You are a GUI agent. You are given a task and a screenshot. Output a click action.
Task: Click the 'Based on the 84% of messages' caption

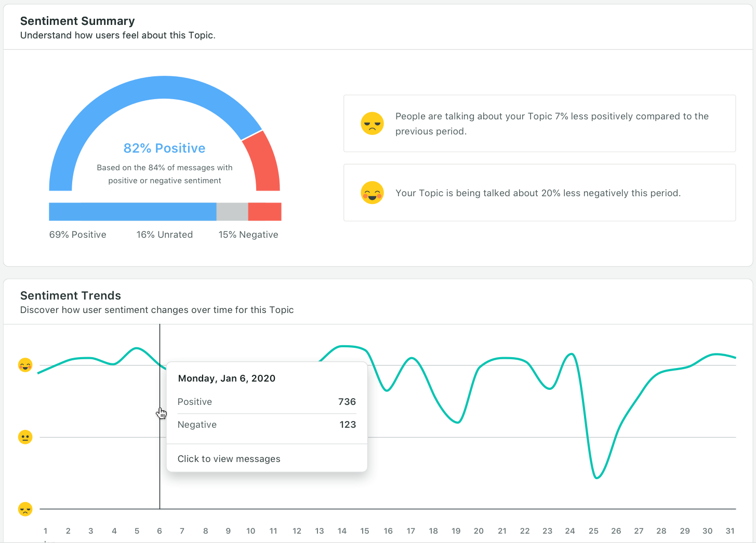coord(165,174)
